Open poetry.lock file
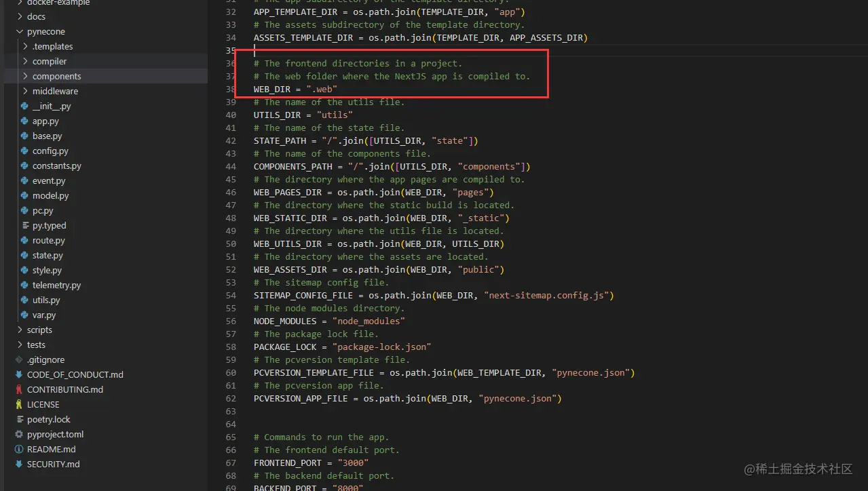 [x=49, y=420]
